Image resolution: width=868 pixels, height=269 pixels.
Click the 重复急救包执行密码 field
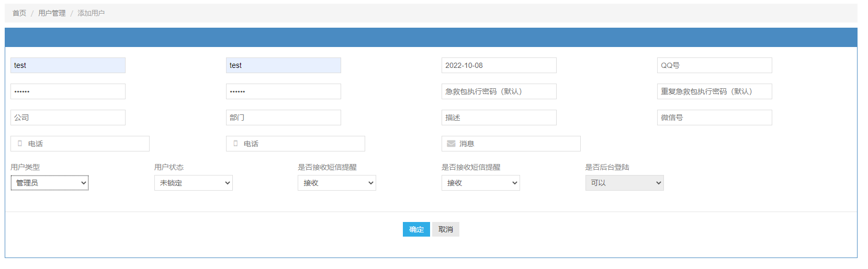[x=714, y=91]
